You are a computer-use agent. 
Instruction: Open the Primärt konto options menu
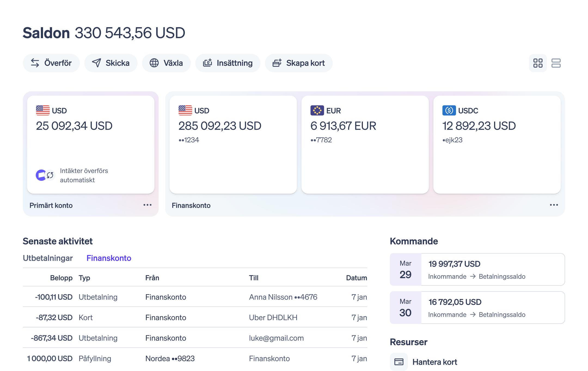(x=147, y=205)
